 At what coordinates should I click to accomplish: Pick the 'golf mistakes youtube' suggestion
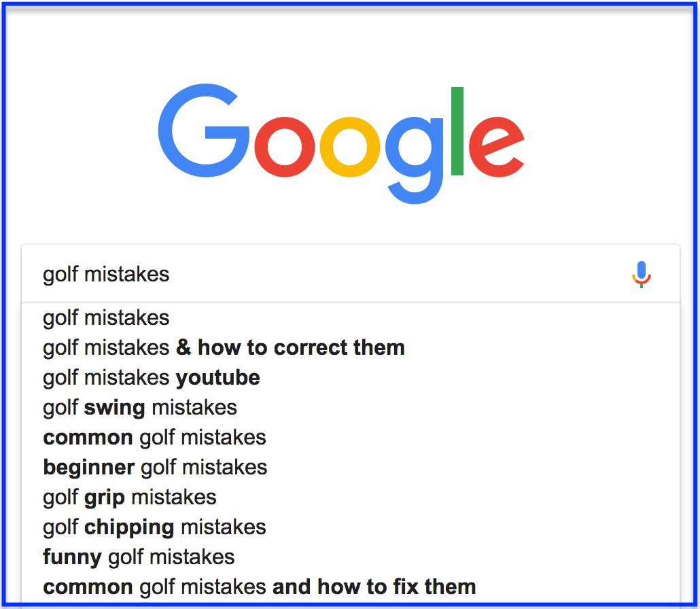click(351, 378)
